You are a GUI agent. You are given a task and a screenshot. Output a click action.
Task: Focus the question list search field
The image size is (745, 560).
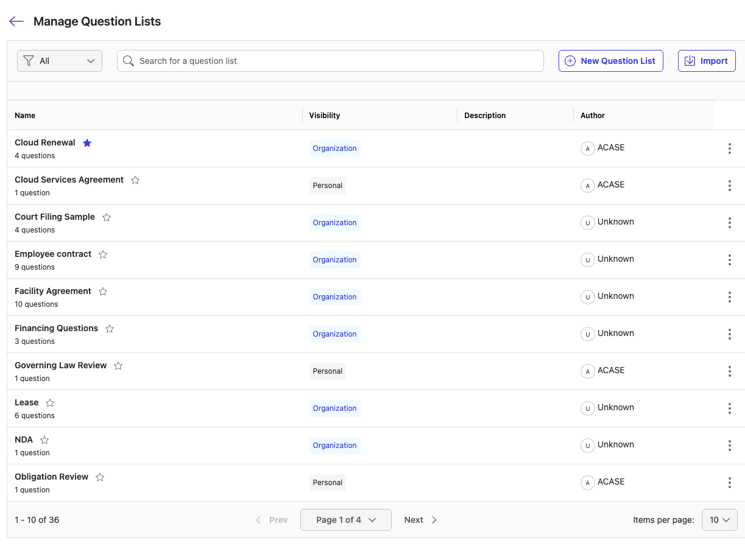click(x=335, y=61)
